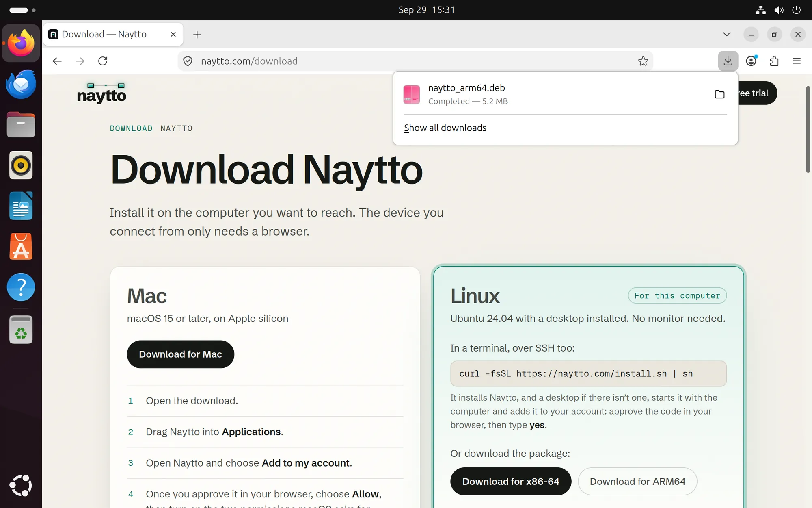Image resolution: width=812 pixels, height=508 pixels.
Task: Open the Trash icon in the dock
Action: [x=21, y=330]
